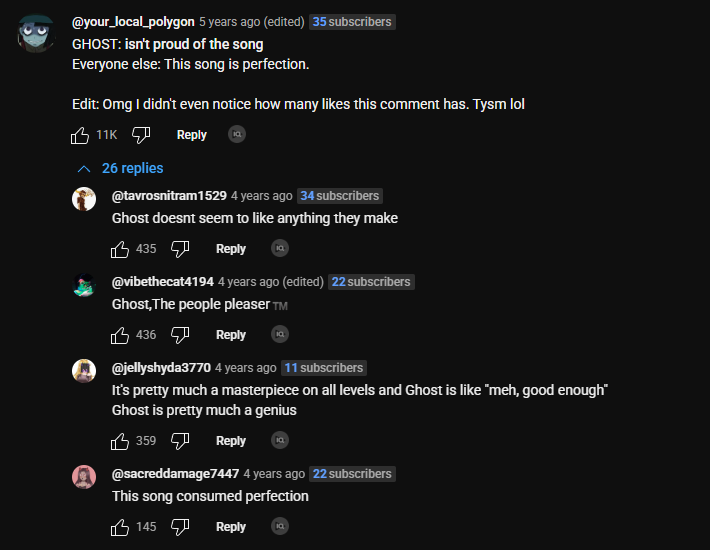Reply to @your_local_polygon's comment

[191, 134]
